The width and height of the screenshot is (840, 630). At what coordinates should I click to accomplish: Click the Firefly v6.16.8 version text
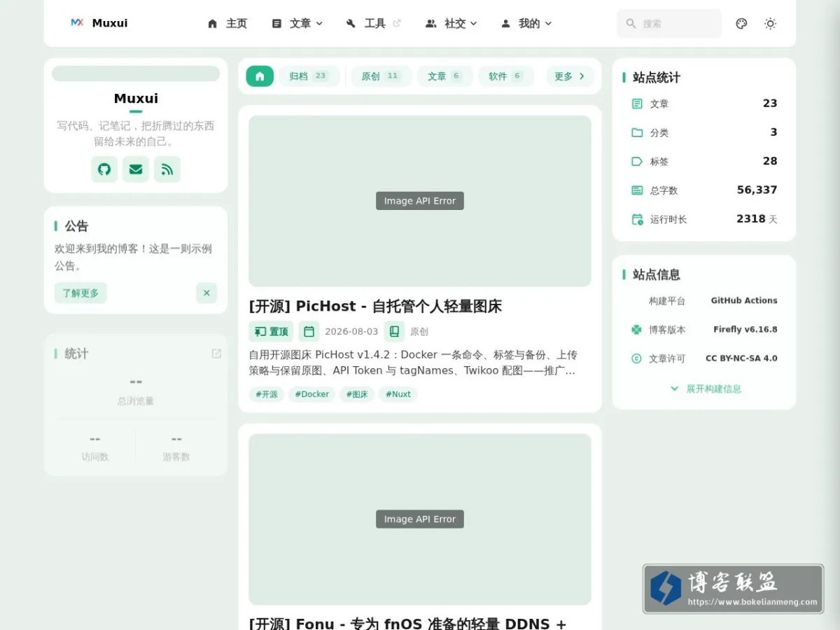pyautogui.click(x=745, y=330)
